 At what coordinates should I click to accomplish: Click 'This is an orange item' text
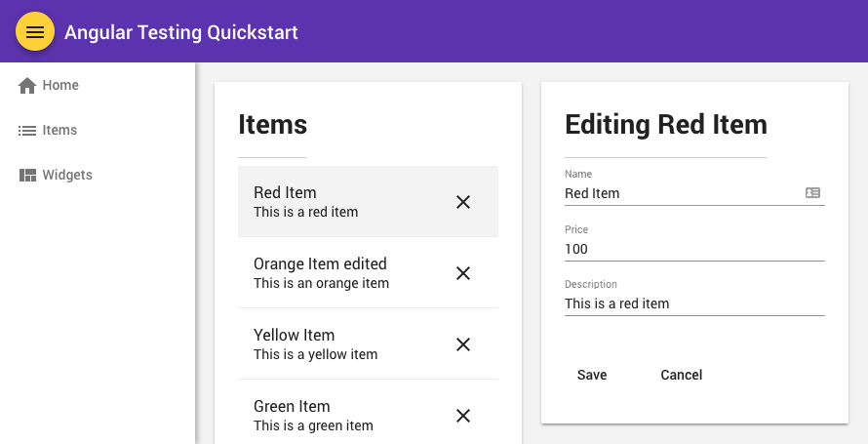[x=321, y=283]
